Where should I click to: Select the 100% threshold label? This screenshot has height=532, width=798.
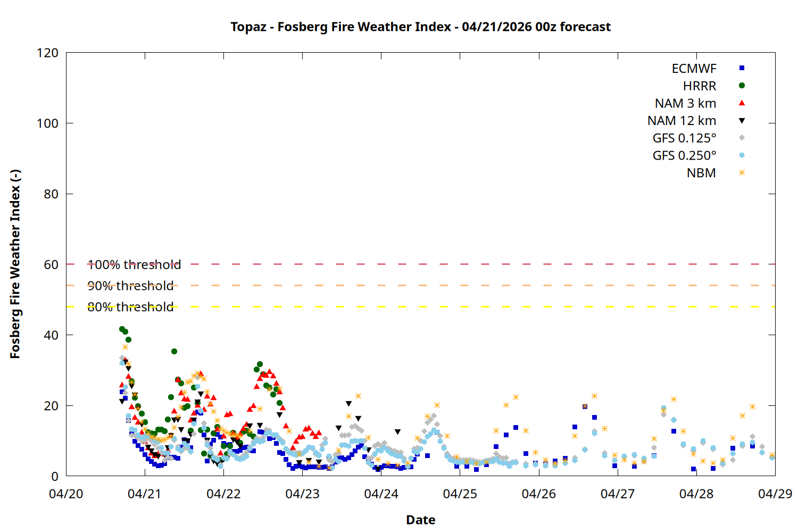coord(134,265)
